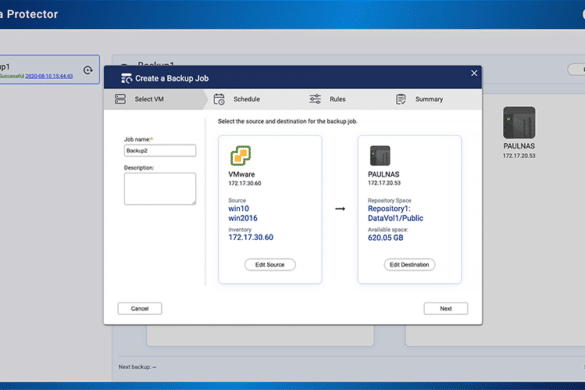Click the Description text area
Viewport: 585px width, 390px height.
pyautogui.click(x=160, y=188)
